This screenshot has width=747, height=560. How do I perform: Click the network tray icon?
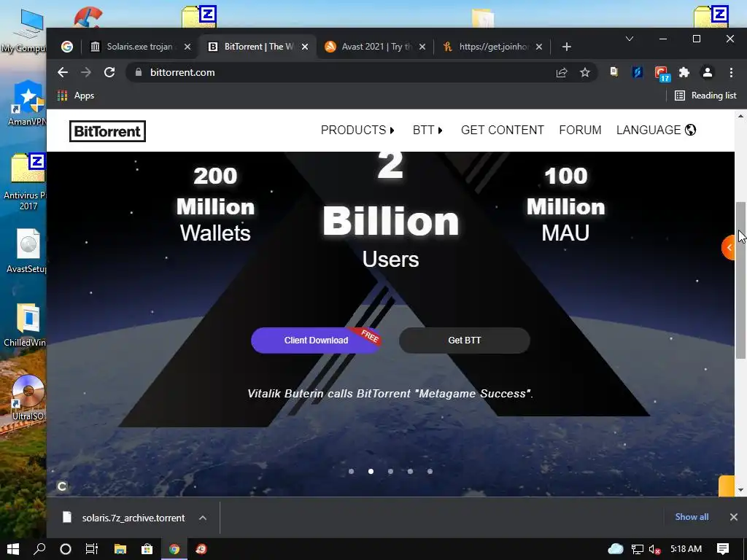tap(638, 550)
